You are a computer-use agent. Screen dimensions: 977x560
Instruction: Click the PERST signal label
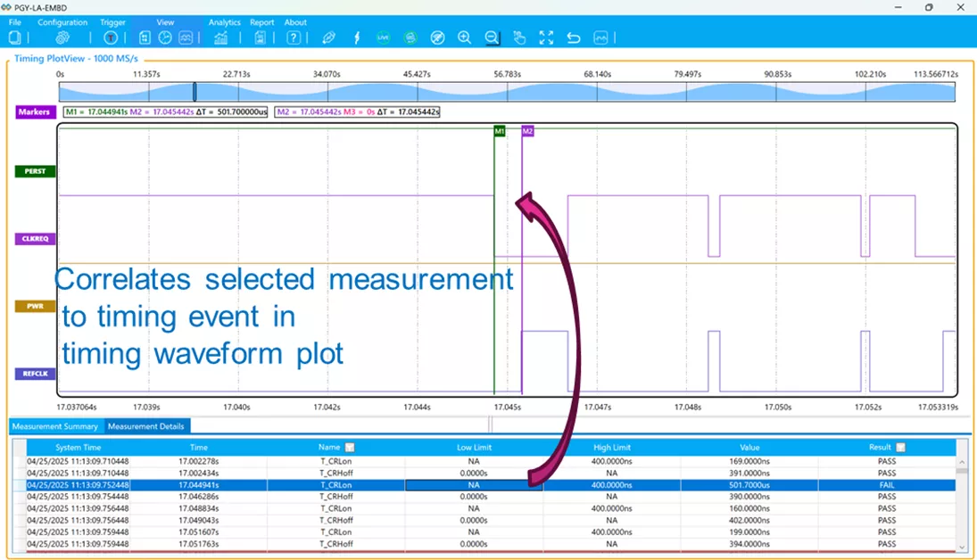click(x=35, y=171)
